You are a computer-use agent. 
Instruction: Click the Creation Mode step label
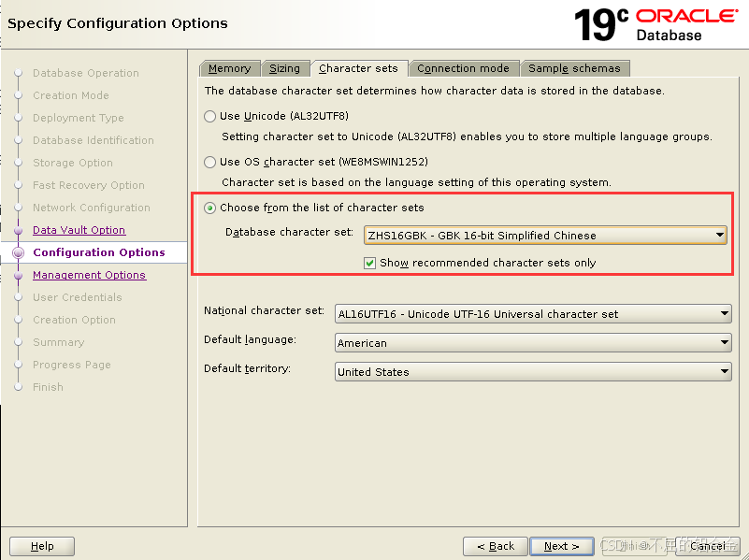tap(71, 95)
